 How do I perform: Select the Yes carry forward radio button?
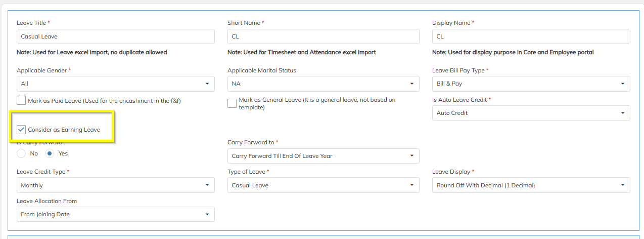tap(50, 153)
